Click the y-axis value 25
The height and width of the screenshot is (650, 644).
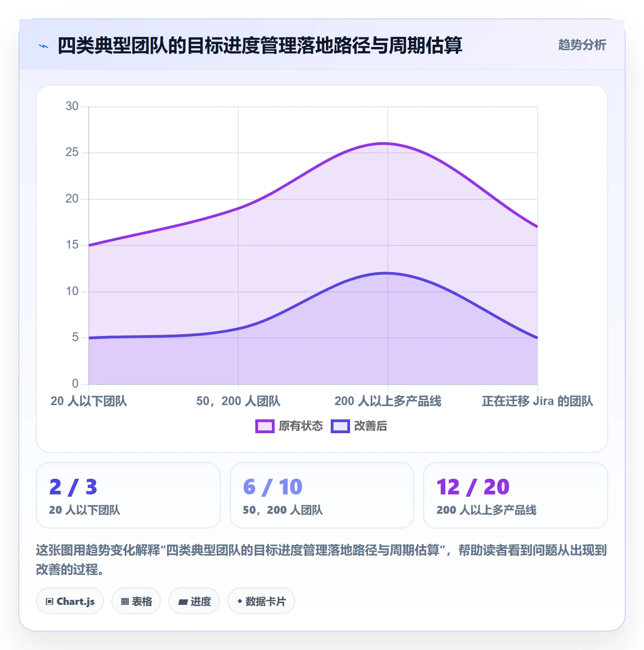72,152
